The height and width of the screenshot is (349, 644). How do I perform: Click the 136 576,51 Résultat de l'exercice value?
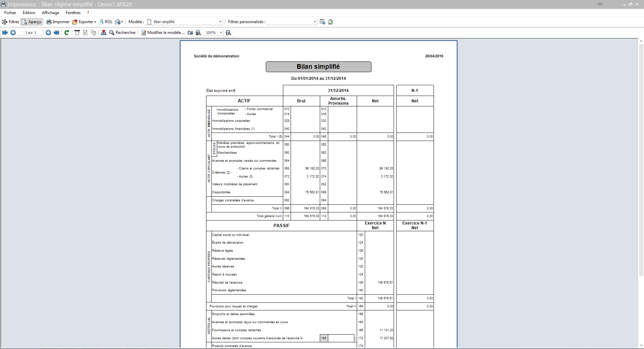click(385, 283)
